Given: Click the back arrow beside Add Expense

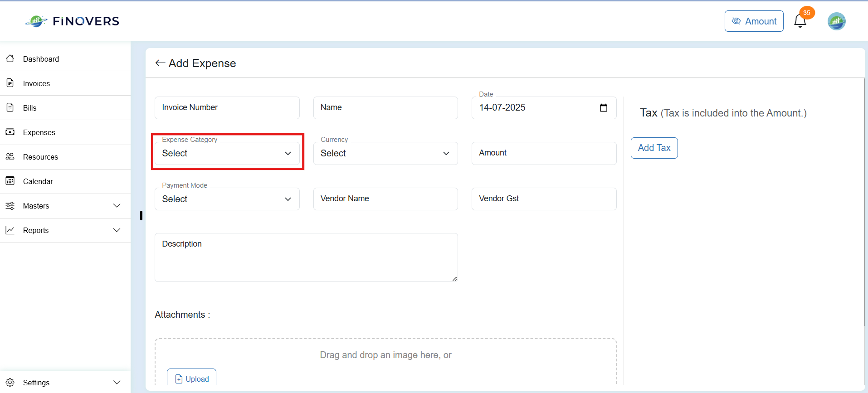Looking at the screenshot, I should (160, 63).
